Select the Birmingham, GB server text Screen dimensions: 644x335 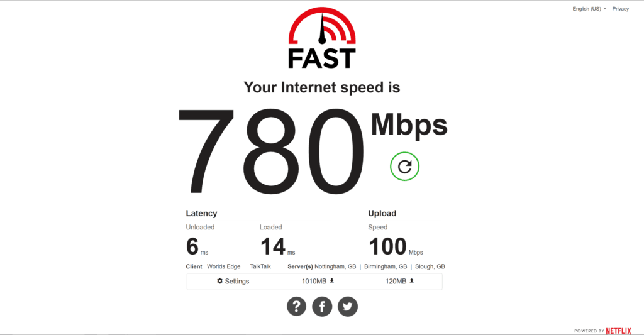click(x=386, y=266)
